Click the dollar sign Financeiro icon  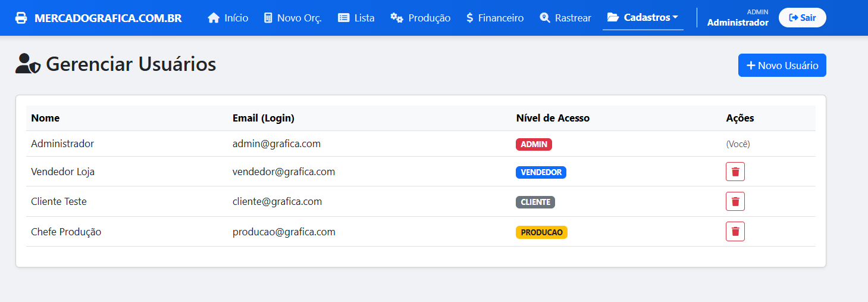coord(470,18)
